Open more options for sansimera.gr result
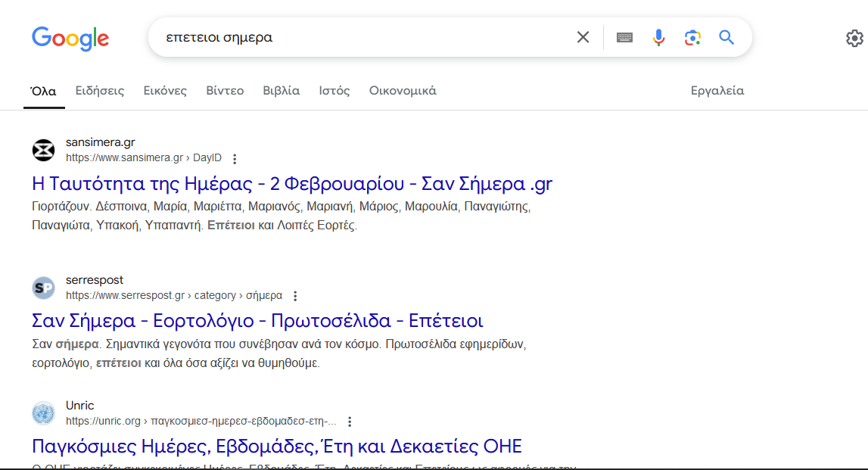Screen dimensions: 868x470 tap(235, 159)
